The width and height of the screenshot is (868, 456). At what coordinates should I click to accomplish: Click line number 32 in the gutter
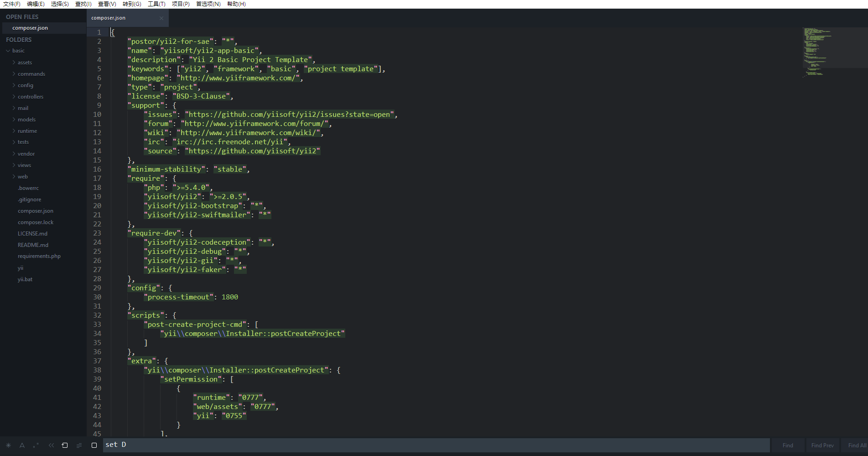point(97,315)
